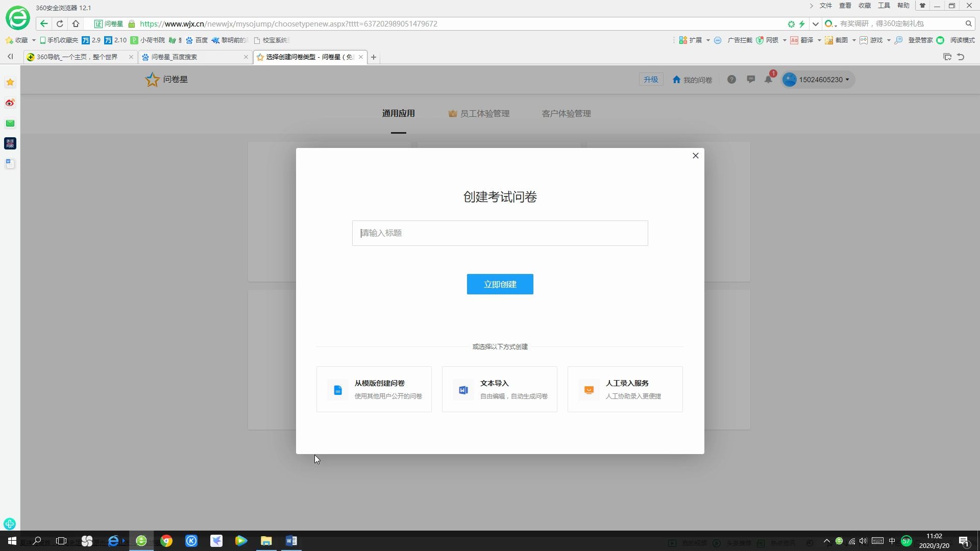Open Word from the Windows taskbar
The image size is (980, 551).
pos(291,541)
